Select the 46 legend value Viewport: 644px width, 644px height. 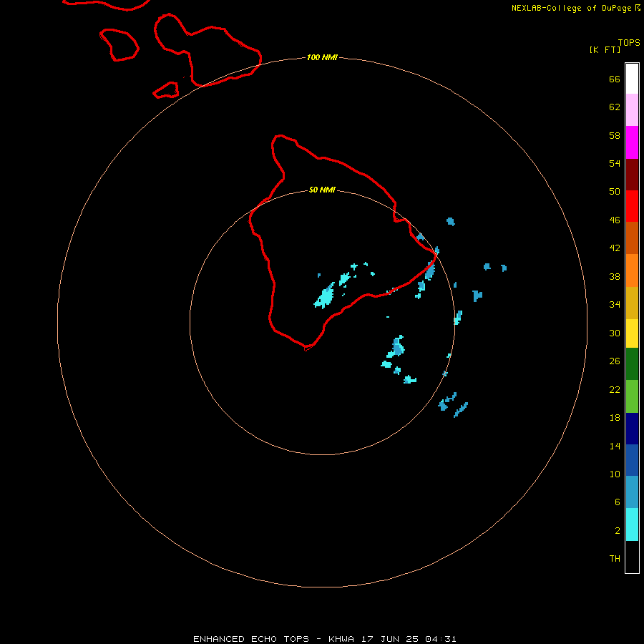(x=615, y=220)
